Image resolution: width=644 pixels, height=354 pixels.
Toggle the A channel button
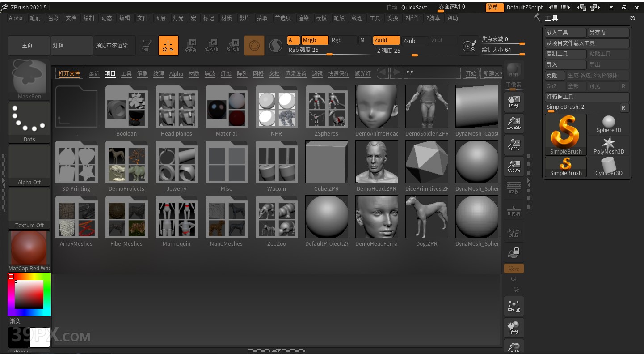(293, 40)
